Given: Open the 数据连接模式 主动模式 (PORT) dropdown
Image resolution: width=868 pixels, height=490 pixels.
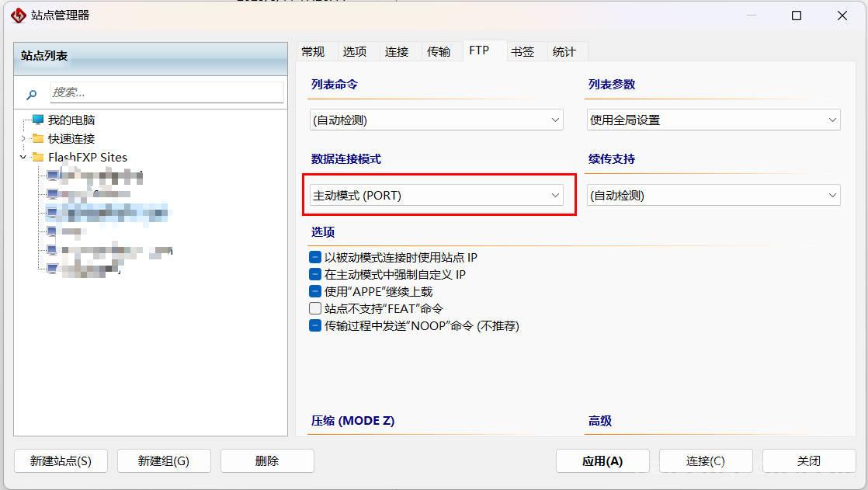Looking at the screenshot, I should point(436,195).
